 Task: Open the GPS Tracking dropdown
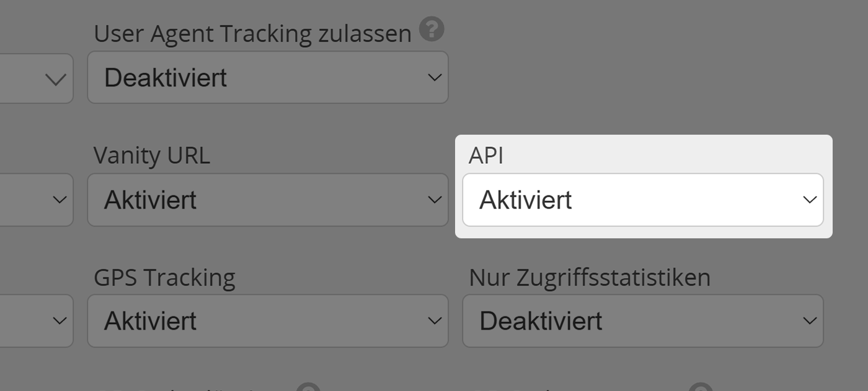pos(267,321)
